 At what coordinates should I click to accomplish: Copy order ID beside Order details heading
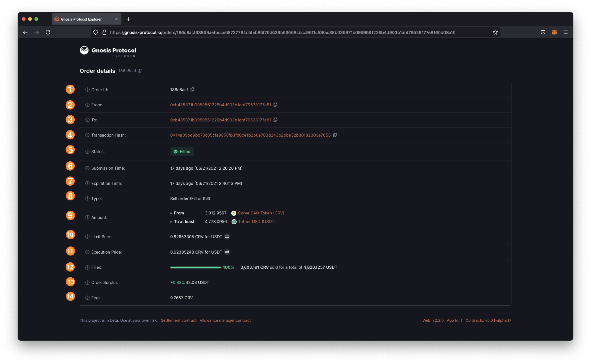click(140, 71)
